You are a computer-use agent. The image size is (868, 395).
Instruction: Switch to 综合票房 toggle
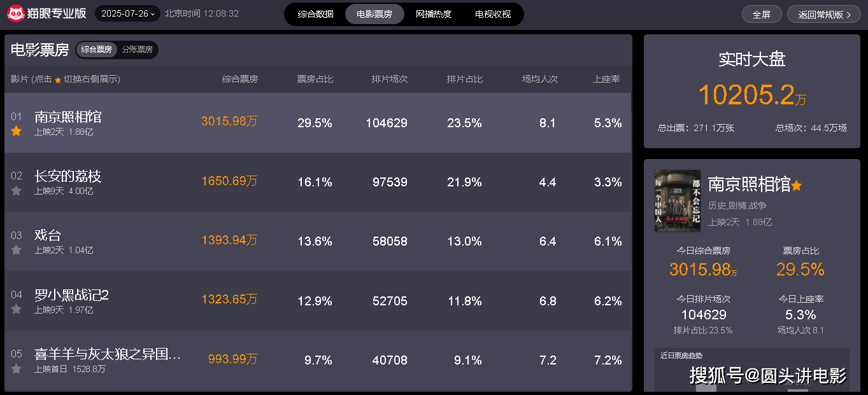(97, 50)
